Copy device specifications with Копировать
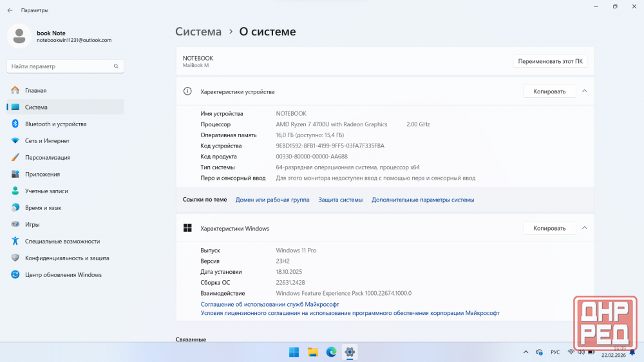This screenshot has width=644, height=362. click(x=549, y=91)
